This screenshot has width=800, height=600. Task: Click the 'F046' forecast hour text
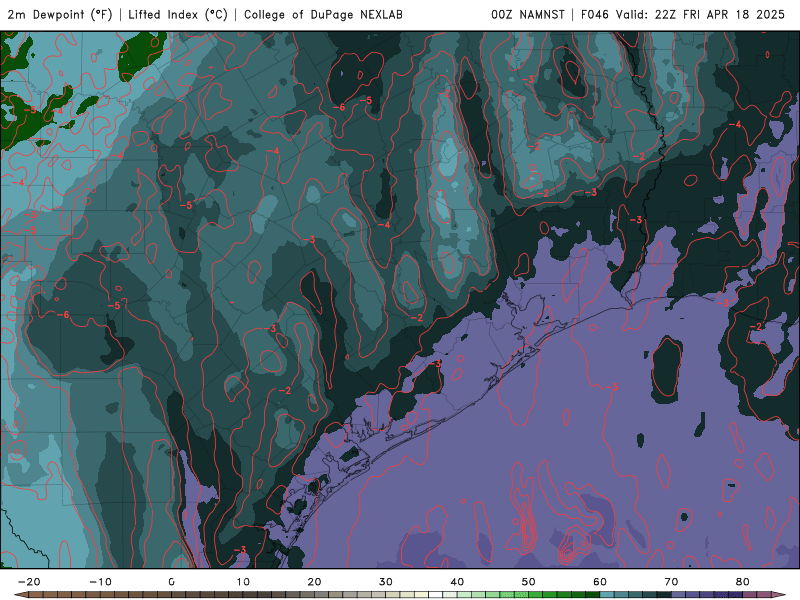[595, 15]
